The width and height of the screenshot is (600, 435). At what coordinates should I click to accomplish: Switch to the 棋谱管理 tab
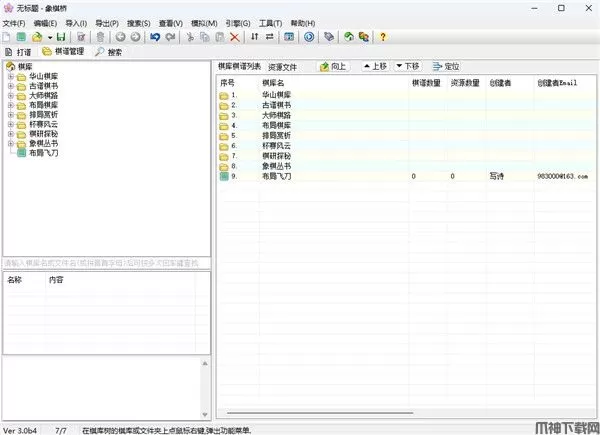64,51
